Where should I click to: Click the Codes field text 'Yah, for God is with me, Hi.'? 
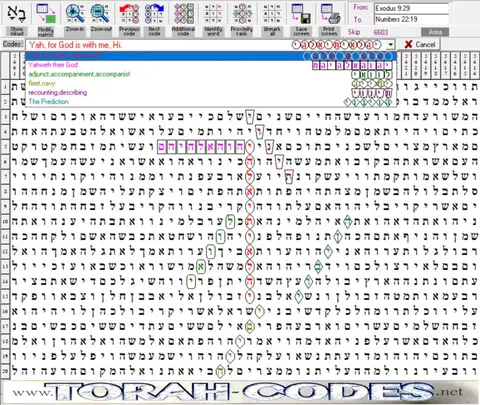tap(76, 45)
